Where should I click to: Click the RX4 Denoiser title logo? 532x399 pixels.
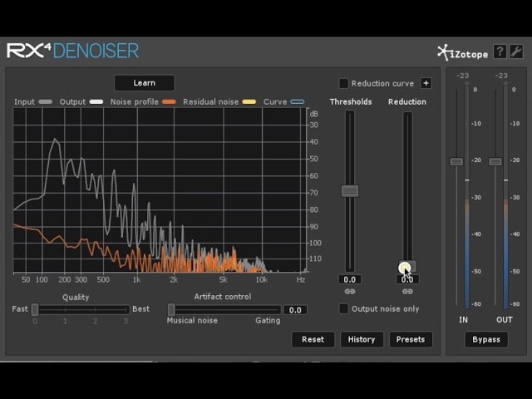coord(72,51)
